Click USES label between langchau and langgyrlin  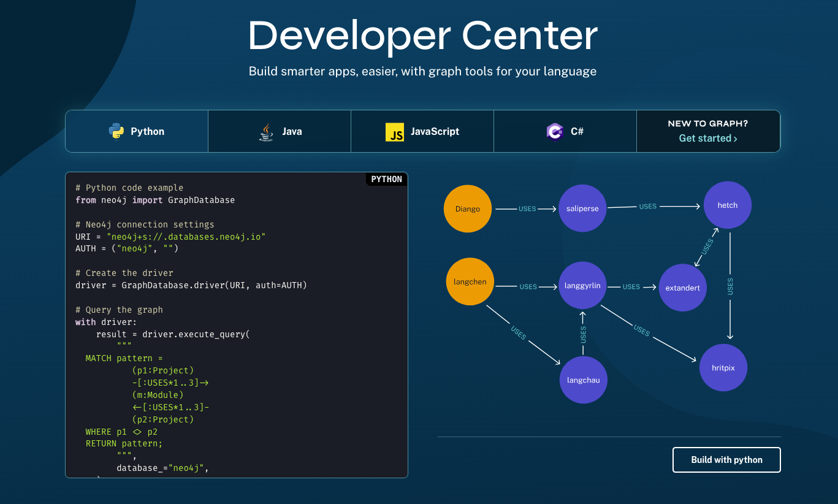coord(583,334)
